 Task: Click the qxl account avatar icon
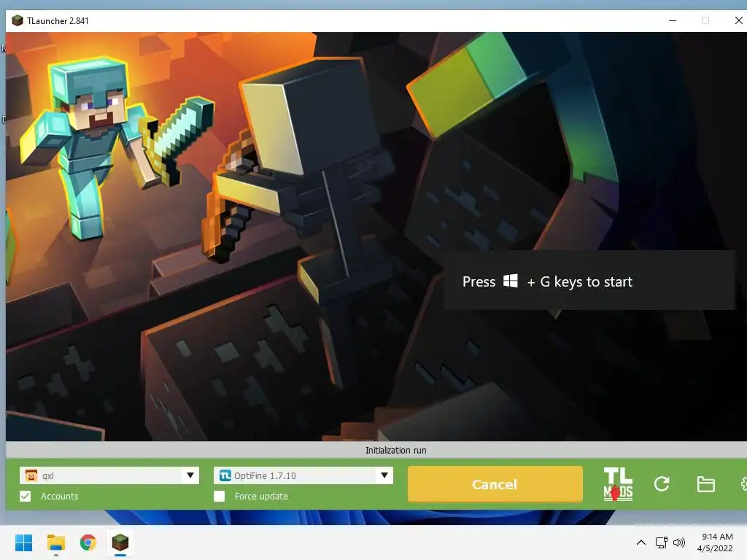pyautogui.click(x=31, y=475)
